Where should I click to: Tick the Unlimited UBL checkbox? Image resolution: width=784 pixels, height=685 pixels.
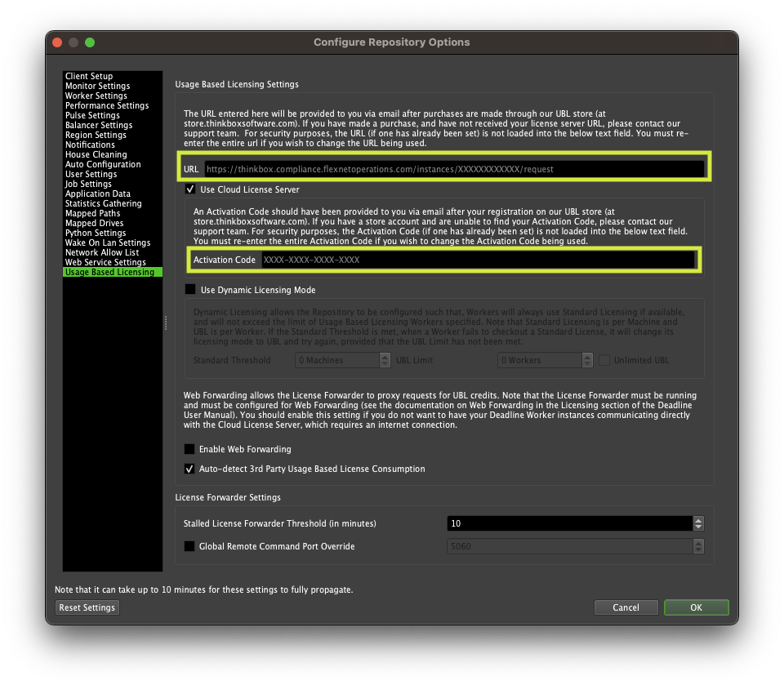pos(604,360)
